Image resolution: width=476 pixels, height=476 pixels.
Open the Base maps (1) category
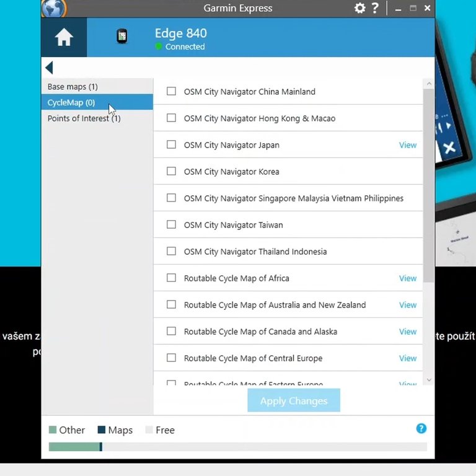73,87
